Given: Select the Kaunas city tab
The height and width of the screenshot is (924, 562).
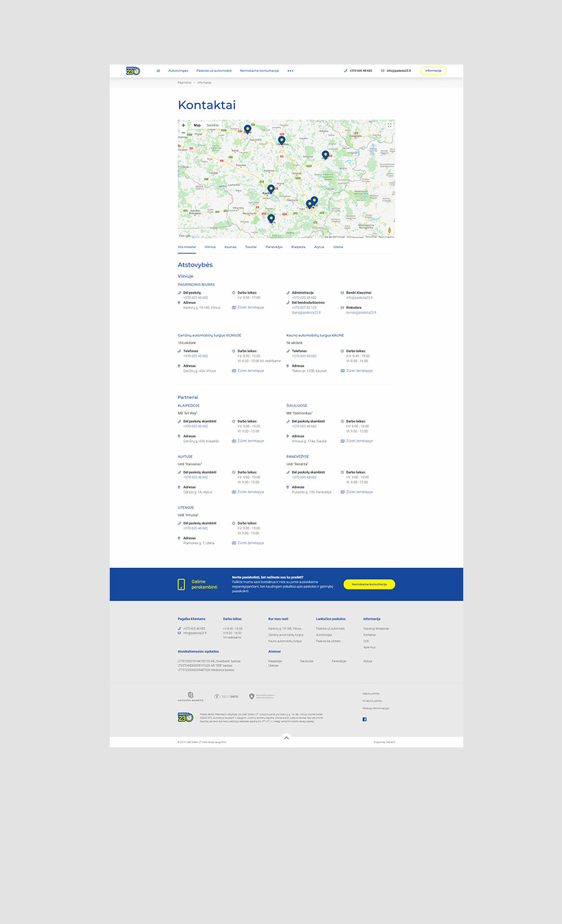Looking at the screenshot, I should [x=230, y=247].
